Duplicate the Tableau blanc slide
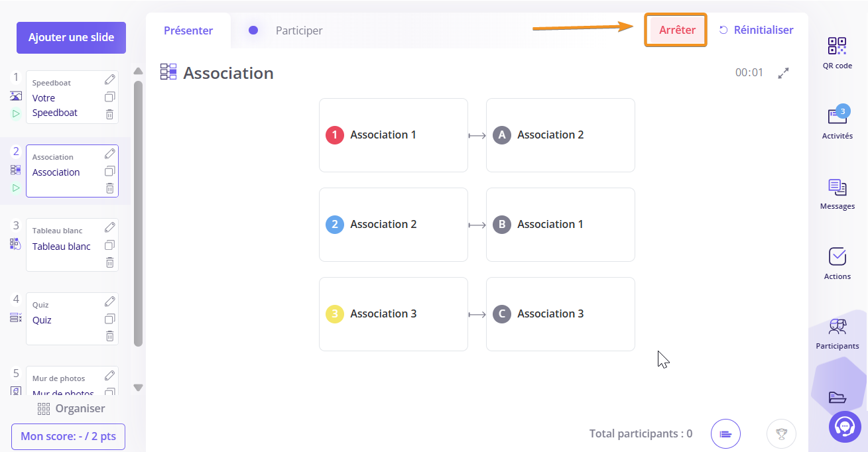The width and height of the screenshot is (868, 452). (110, 245)
